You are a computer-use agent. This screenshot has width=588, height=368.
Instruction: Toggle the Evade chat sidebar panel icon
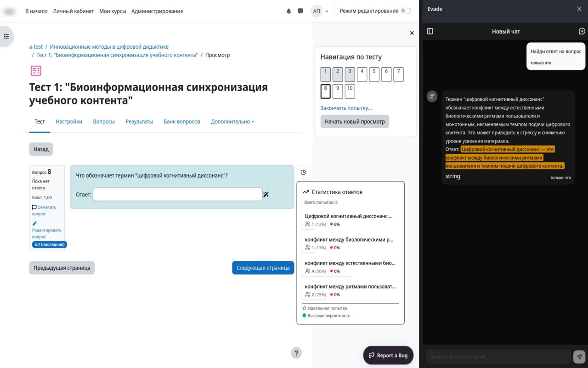(x=430, y=31)
